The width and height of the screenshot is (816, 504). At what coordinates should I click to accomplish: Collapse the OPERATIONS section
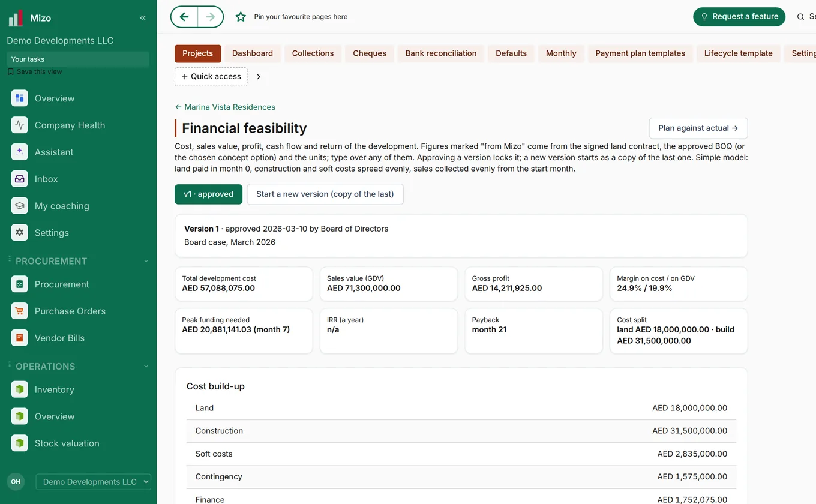click(146, 366)
